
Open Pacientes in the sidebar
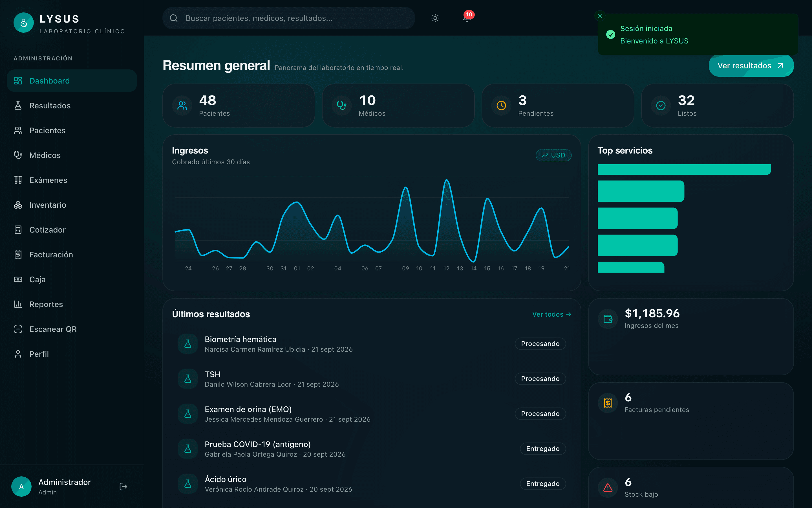tap(72, 130)
